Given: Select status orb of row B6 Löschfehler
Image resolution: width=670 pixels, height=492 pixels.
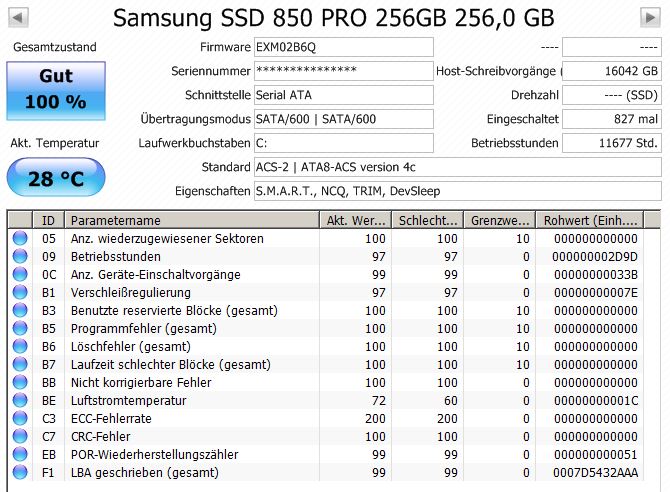Looking at the screenshot, I should pyautogui.click(x=20, y=346).
